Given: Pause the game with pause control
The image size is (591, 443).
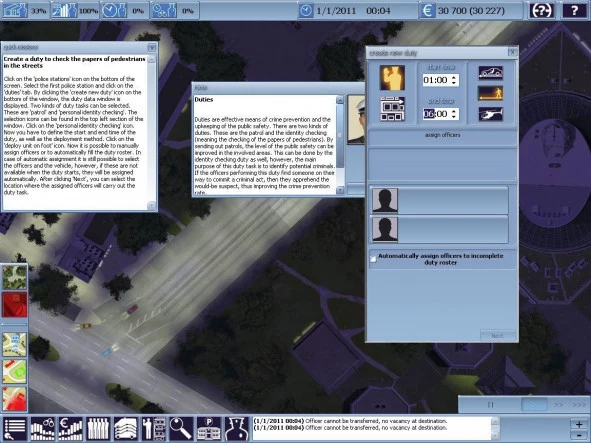Looking at the screenshot, I should (490, 405).
